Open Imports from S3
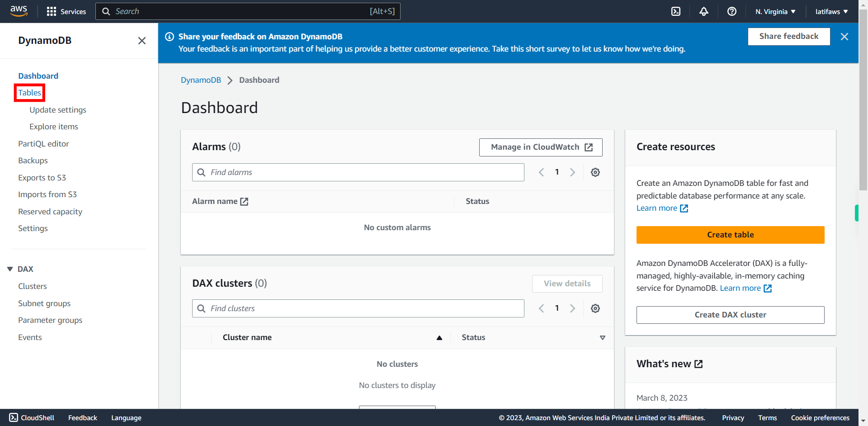This screenshot has height=426, width=868. click(x=47, y=194)
